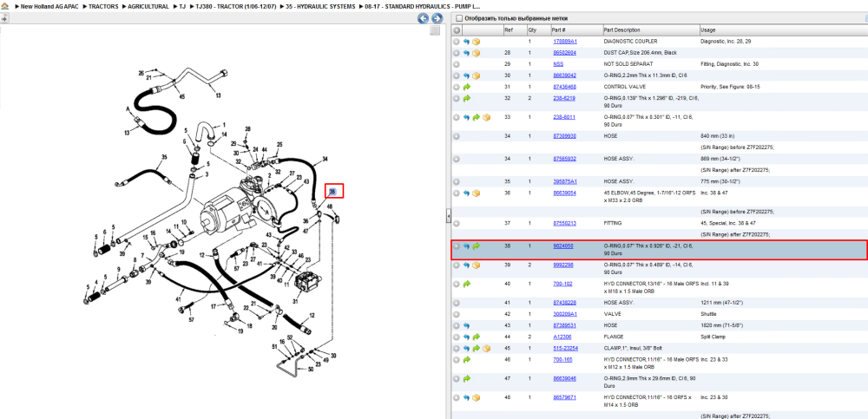Click green arrow in CONTROL VALVE row
Screen dimensions: 868x419
[467, 87]
